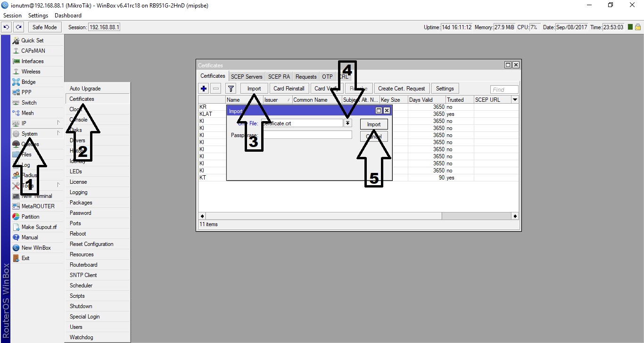Open the Partition sidebar item
The image size is (644, 343).
coord(30,217)
